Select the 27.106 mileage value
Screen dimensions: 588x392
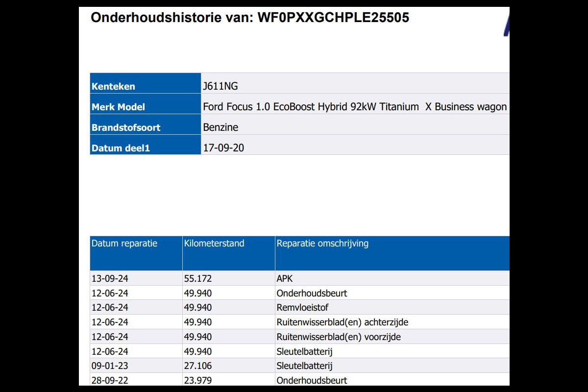(x=198, y=366)
